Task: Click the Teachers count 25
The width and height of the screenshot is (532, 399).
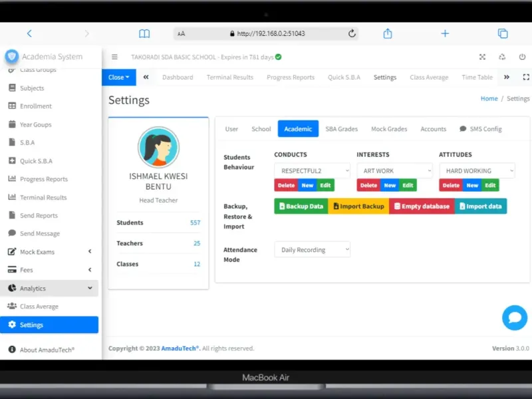Action: (x=197, y=243)
